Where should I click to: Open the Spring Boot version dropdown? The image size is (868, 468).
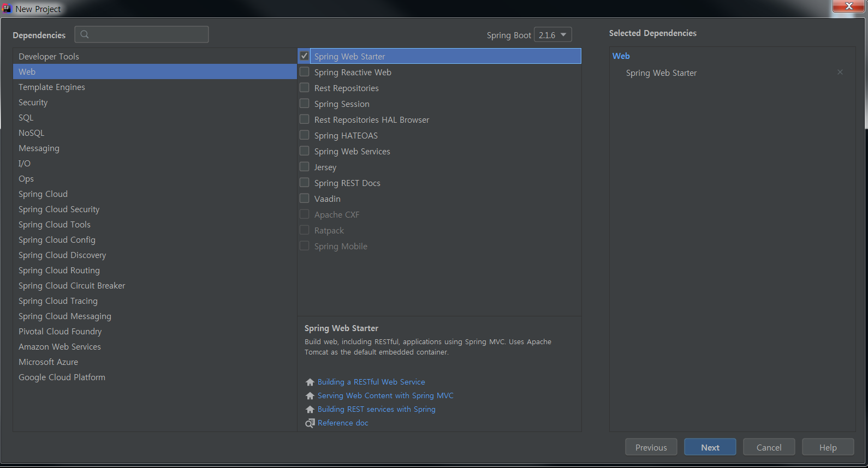tap(552, 35)
